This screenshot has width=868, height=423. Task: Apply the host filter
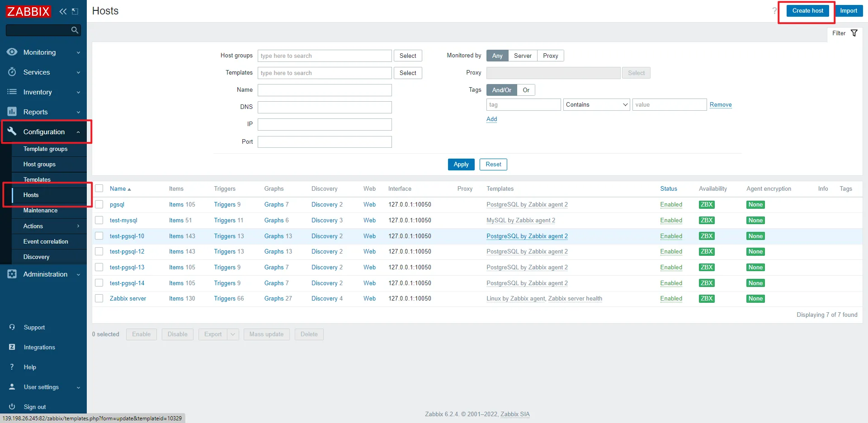pyautogui.click(x=461, y=164)
